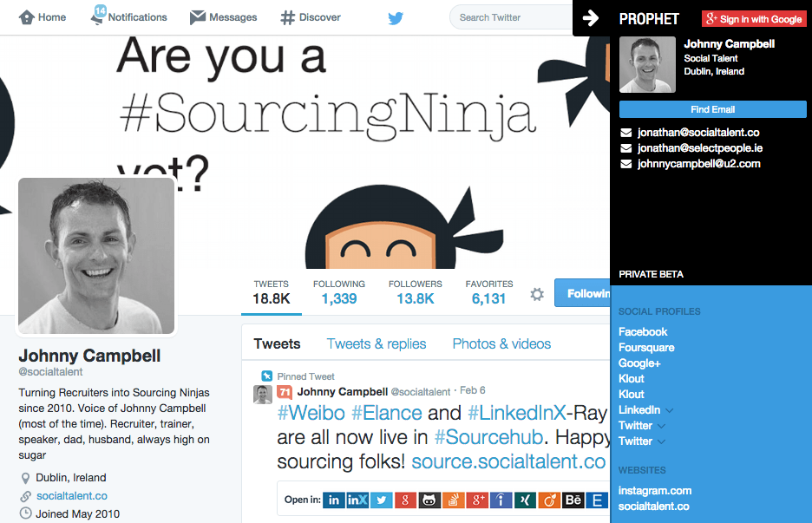Open socialtalent.co link in Prophet websites
The width and height of the screenshot is (812, 523).
653,507
